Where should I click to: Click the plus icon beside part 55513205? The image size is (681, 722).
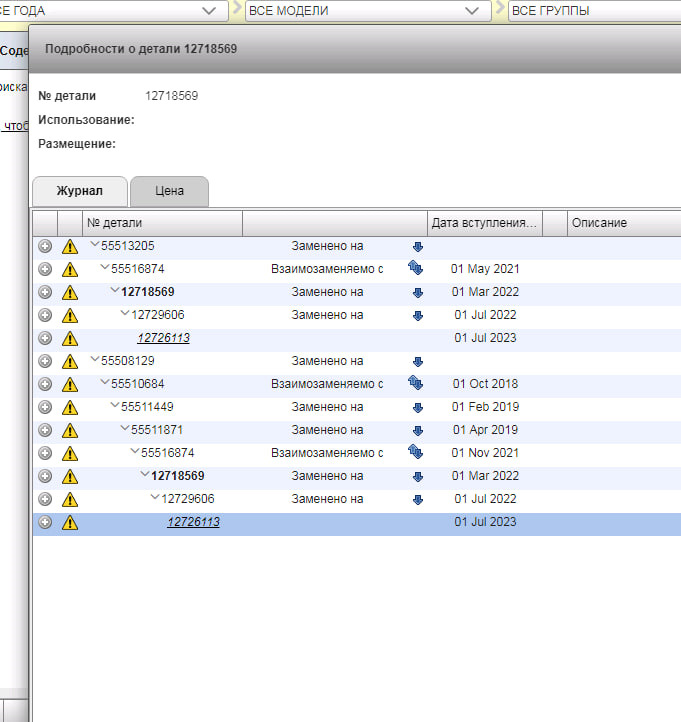click(x=44, y=246)
